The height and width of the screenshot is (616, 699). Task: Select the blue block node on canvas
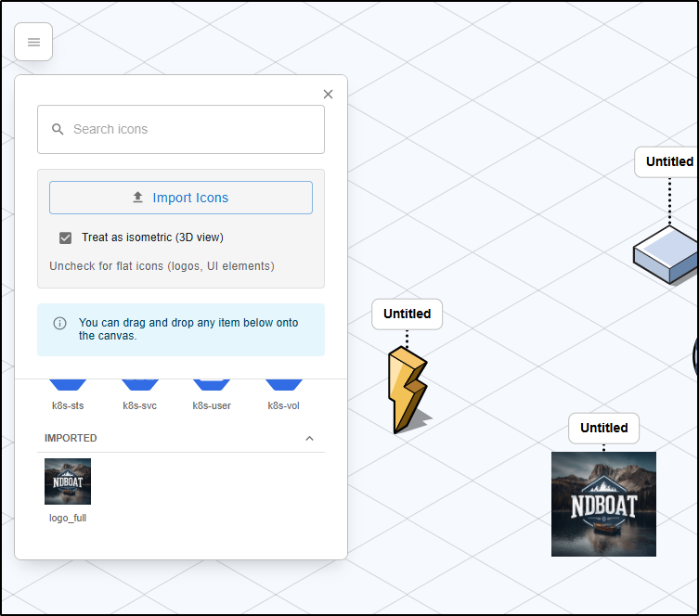pyautogui.click(x=667, y=255)
